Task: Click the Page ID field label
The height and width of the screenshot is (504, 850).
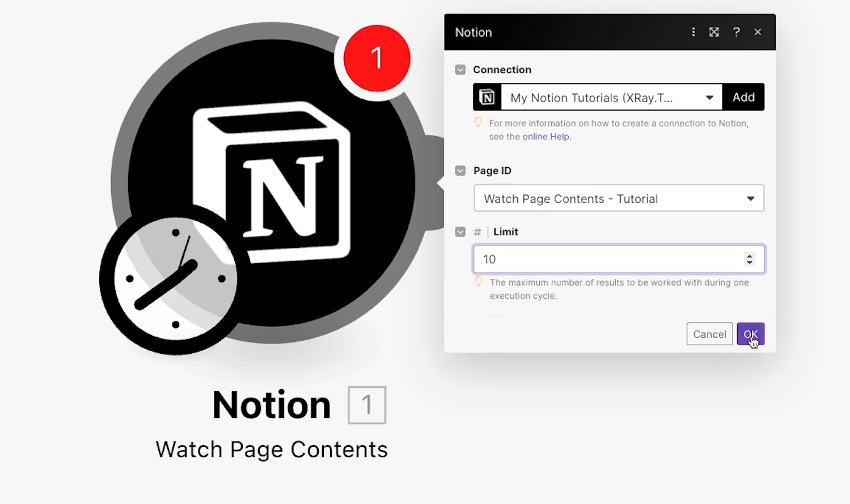Action: tap(492, 171)
